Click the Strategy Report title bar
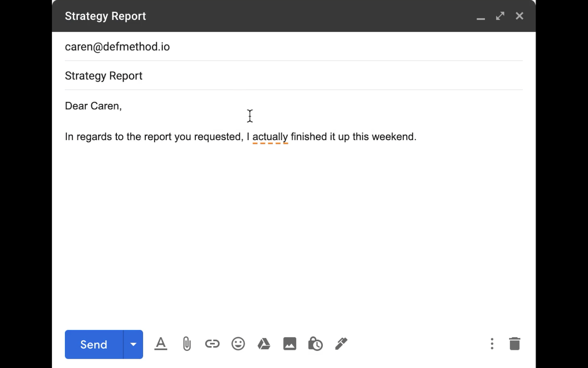This screenshot has height=368, width=588. tap(105, 16)
